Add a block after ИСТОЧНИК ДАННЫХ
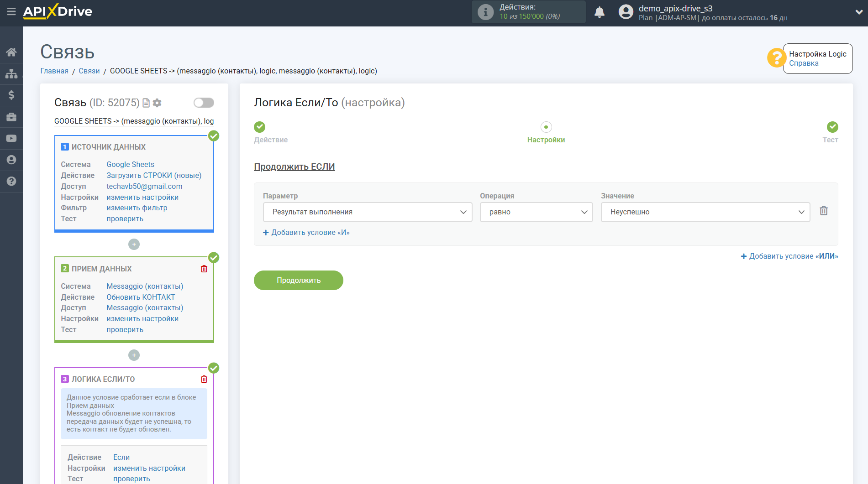 tap(134, 245)
